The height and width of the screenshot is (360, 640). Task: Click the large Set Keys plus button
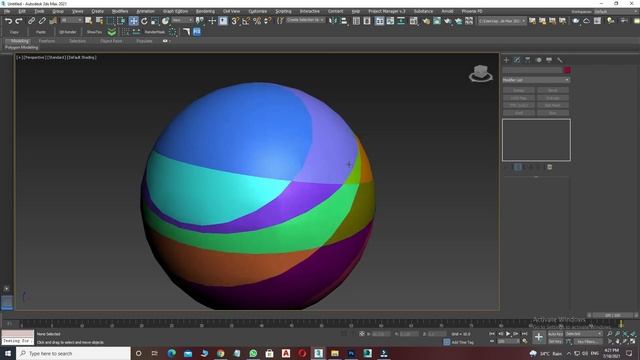pos(539,338)
